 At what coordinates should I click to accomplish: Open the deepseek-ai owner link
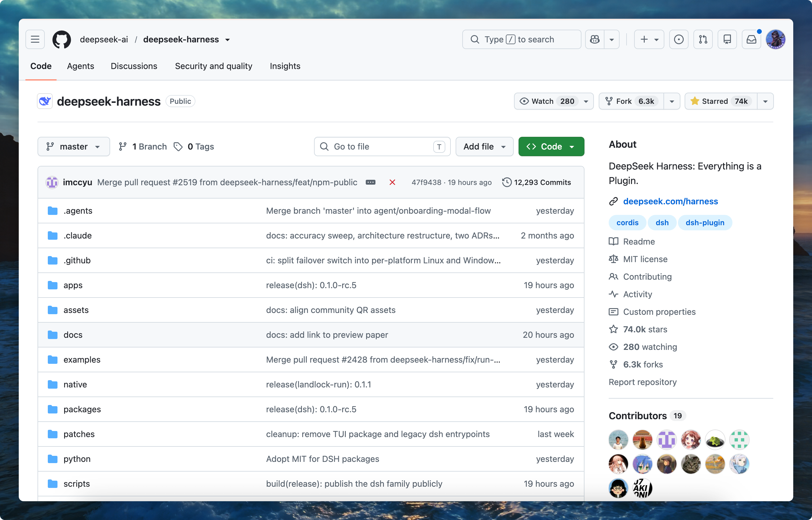[x=104, y=40]
